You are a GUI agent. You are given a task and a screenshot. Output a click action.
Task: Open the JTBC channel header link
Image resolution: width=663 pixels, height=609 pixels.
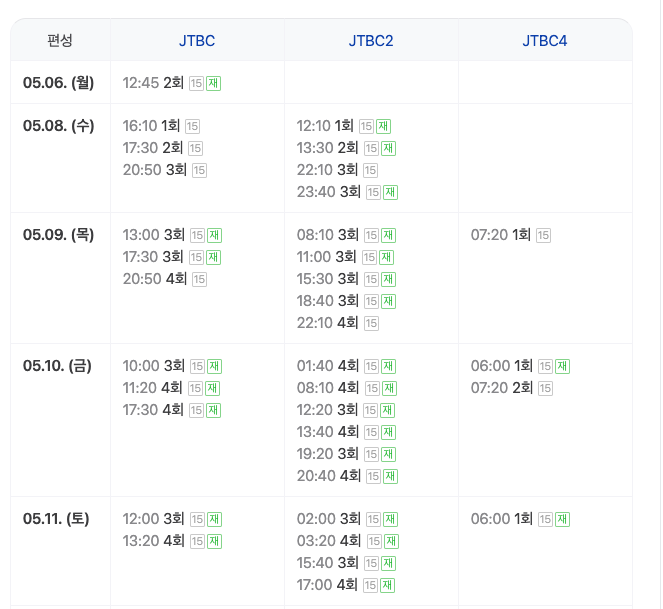point(197,41)
